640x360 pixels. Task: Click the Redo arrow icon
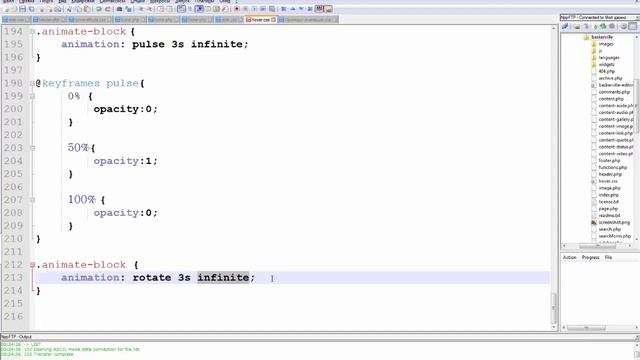107,9
